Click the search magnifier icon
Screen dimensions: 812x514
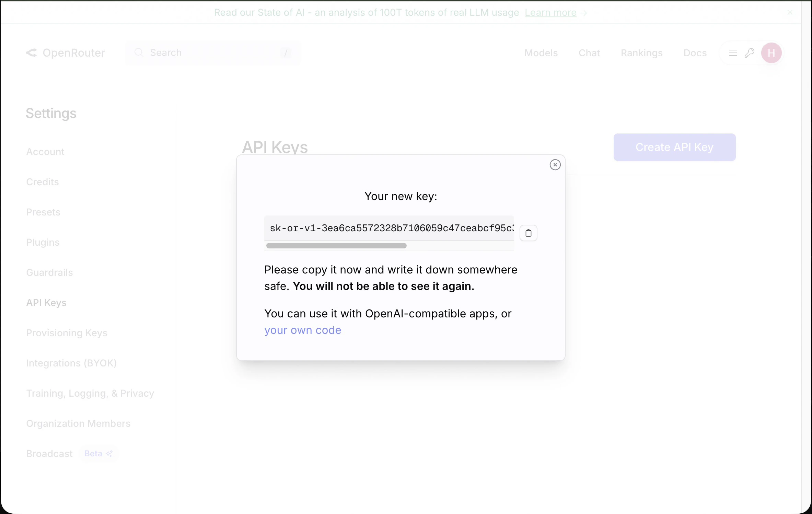click(x=139, y=52)
